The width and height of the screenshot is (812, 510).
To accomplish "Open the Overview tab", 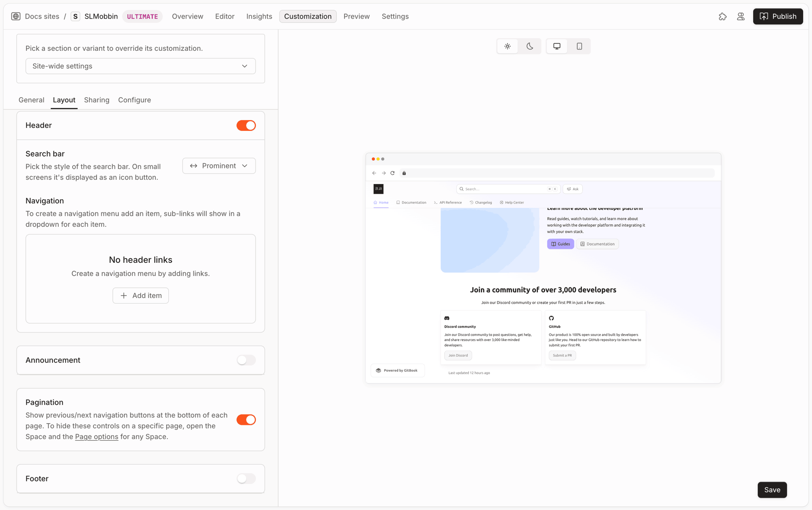I will point(187,16).
